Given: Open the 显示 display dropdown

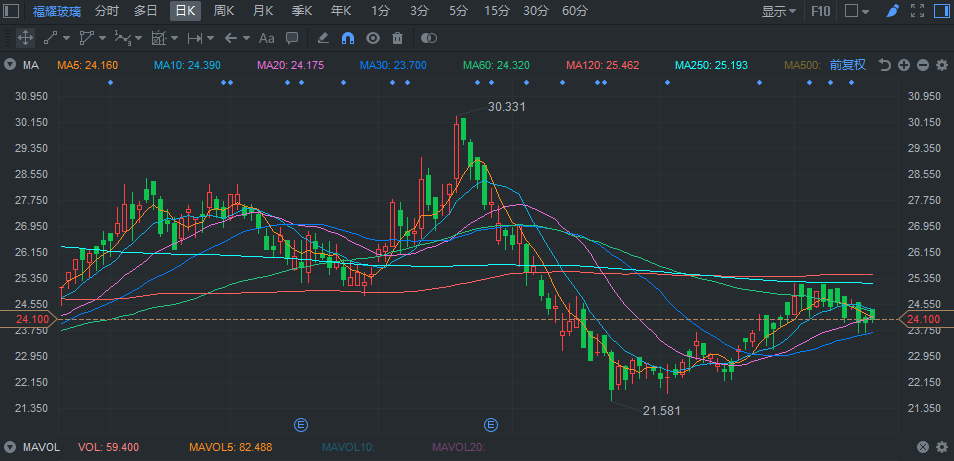Looking at the screenshot, I should coord(779,11).
